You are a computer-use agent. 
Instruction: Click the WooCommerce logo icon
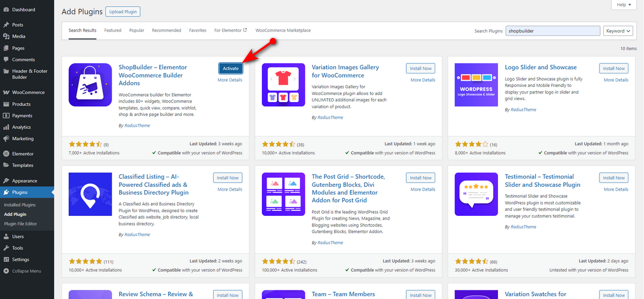pos(6,92)
